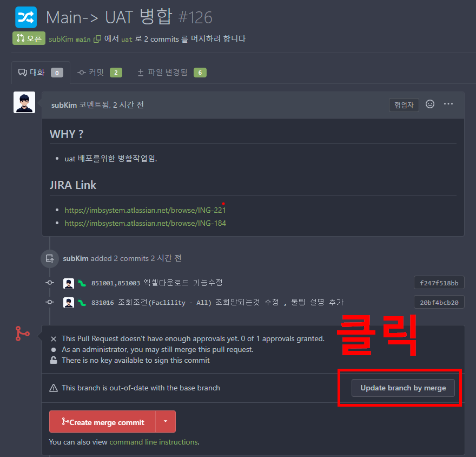Copy the main branch name via copy icon
This screenshot has width=476, height=457.
coord(97,39)
